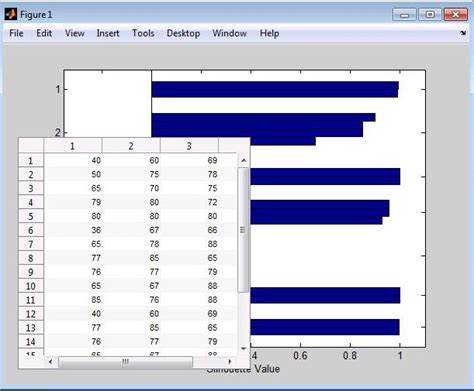This screenshot has width=474, height=391.
Task: Click the dock figure arrow icon
Action: pyautogui.click(x=463, y=33)
